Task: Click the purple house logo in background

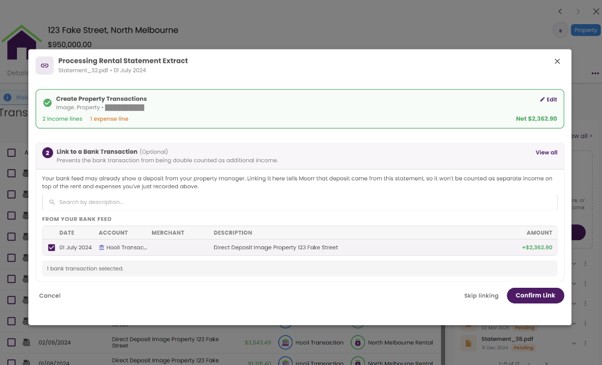Action: point(21,42)
